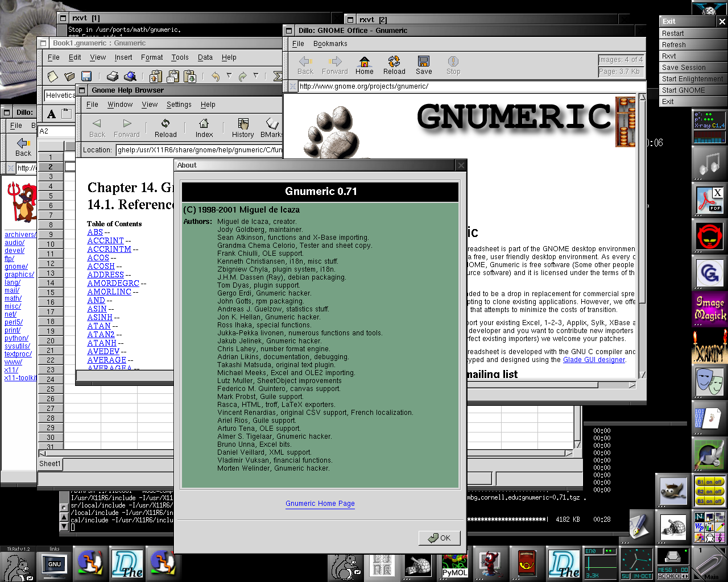Viewport: 728px width, 582px height.
Task: Click the floppy Save icon in Gnumeric toolbar
Action: tap(86, 76)
